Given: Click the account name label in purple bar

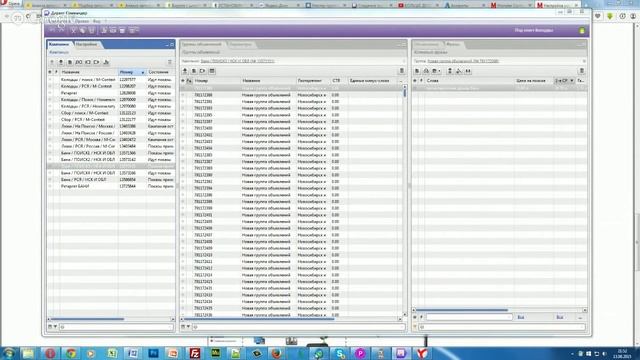Looking at the screenshot, I should pyautogui.click(x=533, y=30).
